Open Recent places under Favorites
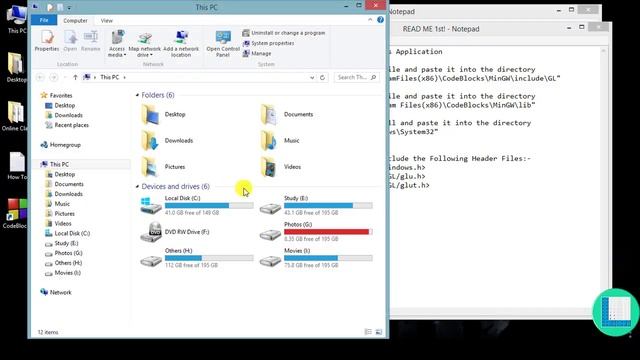 [x=71, y=125]
